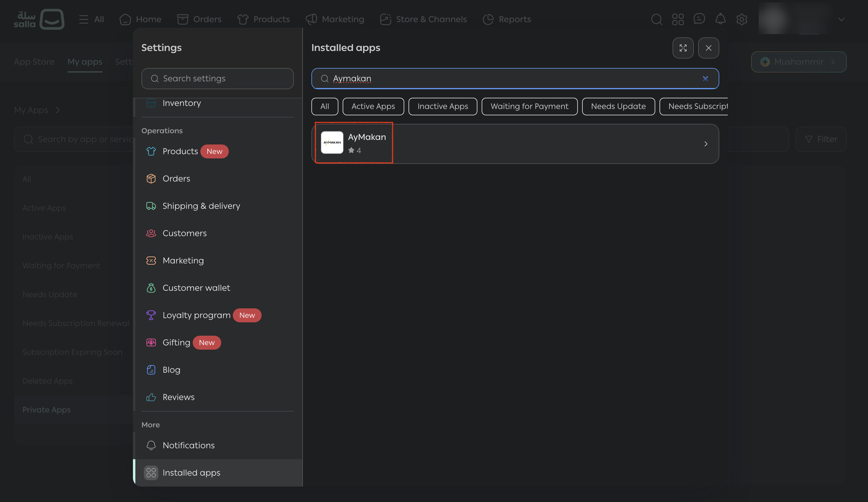The width and height of the screenshot is (868, 502).
Task: Open the notifications bell in the top bar
Action: click(x=720, y=19)
